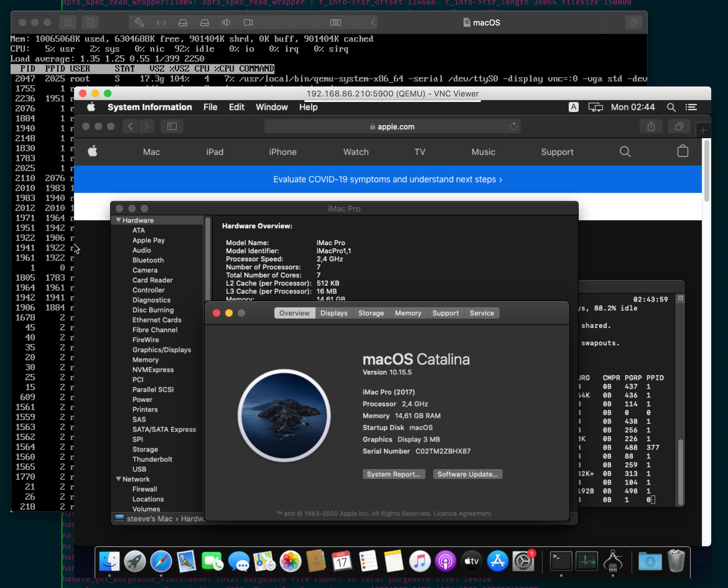
Task: Open the Apple site shopping bag
Action: point(682,152)
